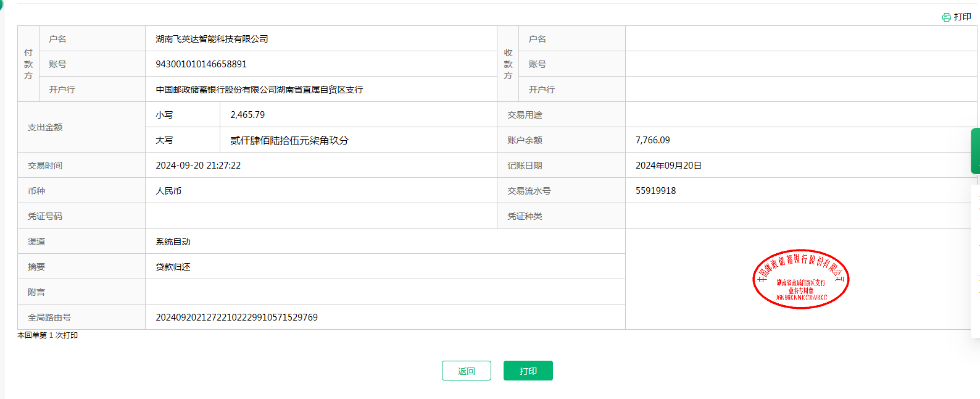
Task: Select global routing number 20240920212722102229910571529769
Action: coord(236,317)
